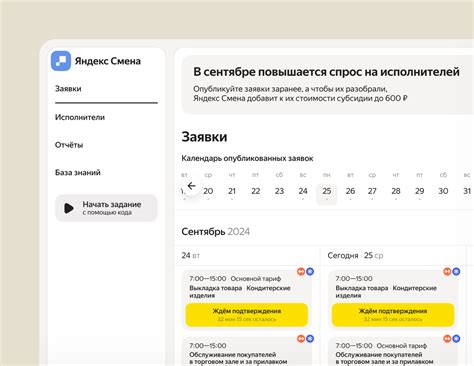Click the September subsidy banner heading
Screen dimensions: 474x366
coord(326,72)
